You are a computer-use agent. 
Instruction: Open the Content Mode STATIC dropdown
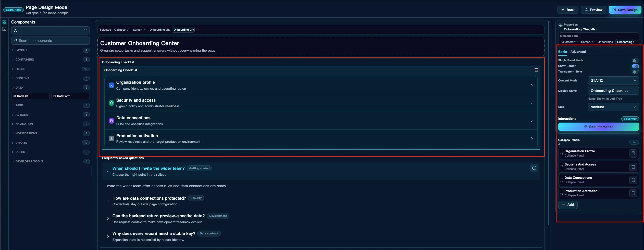coord(613,80)
